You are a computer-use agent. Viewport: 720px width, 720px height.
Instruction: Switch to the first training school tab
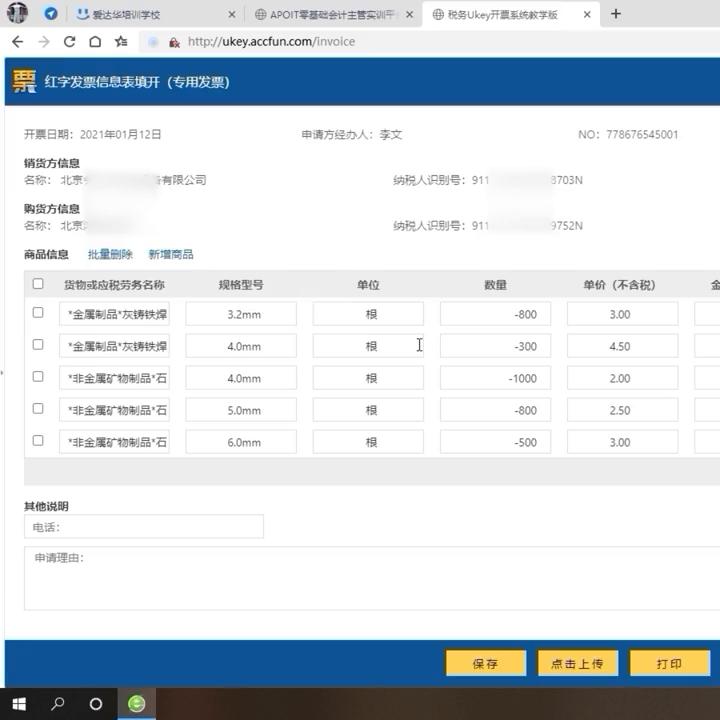pos(156,15)
